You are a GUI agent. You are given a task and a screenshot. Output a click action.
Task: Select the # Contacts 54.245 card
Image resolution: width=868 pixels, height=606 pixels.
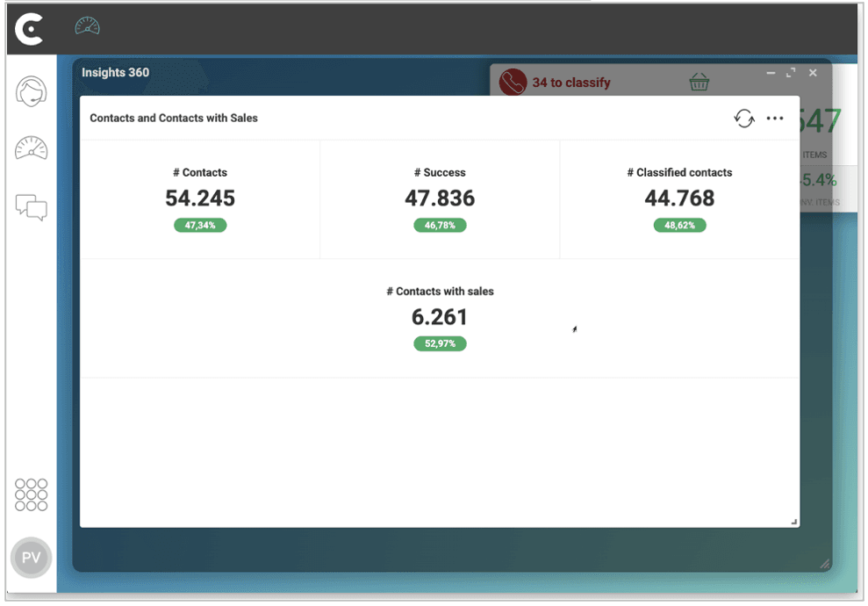pyautogui.click(x=200, y=198)
